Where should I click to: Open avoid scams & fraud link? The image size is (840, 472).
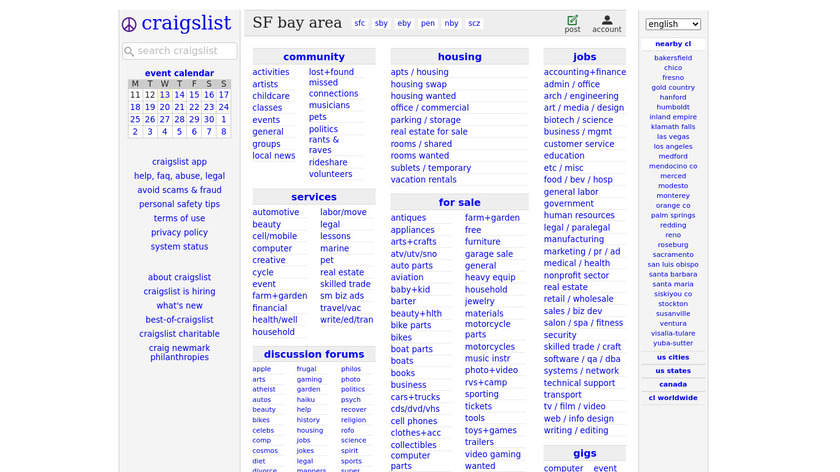179,190
